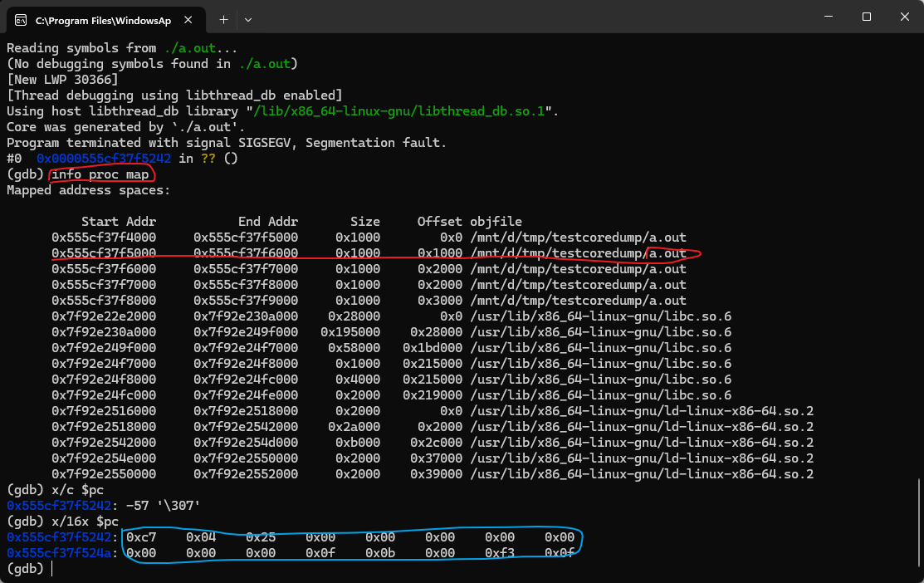
Task: Click the terminal icon in the tab
Action: pyautogui.click(x=20, y=19)
